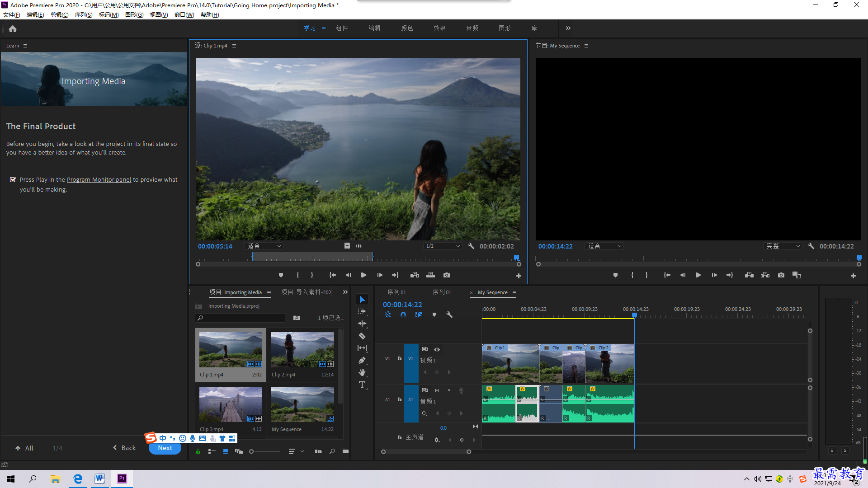Open Program monitor zoom level dropdown
The width and height of the screenshot is (868, 488).
605,246
